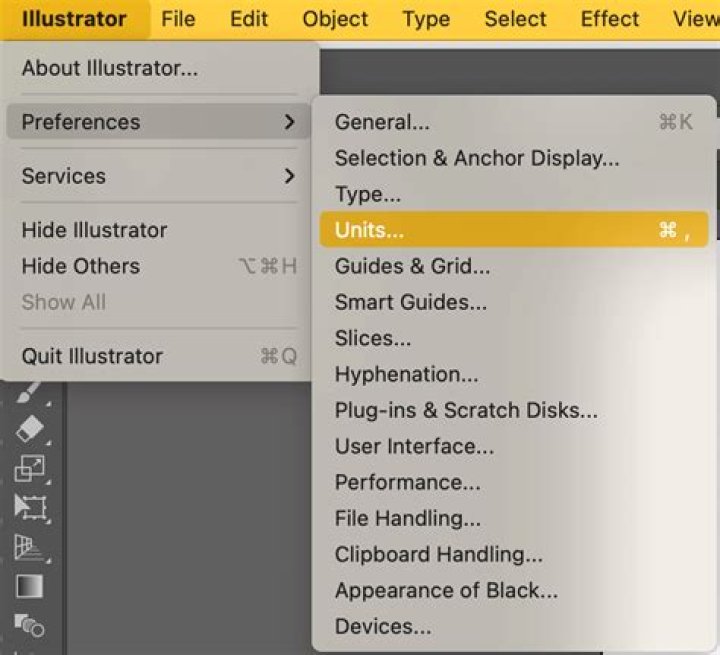The height and width of the screenshot is (655, 720).
Task: Open Appearance of Black... preferences
Action: (514, 590)
